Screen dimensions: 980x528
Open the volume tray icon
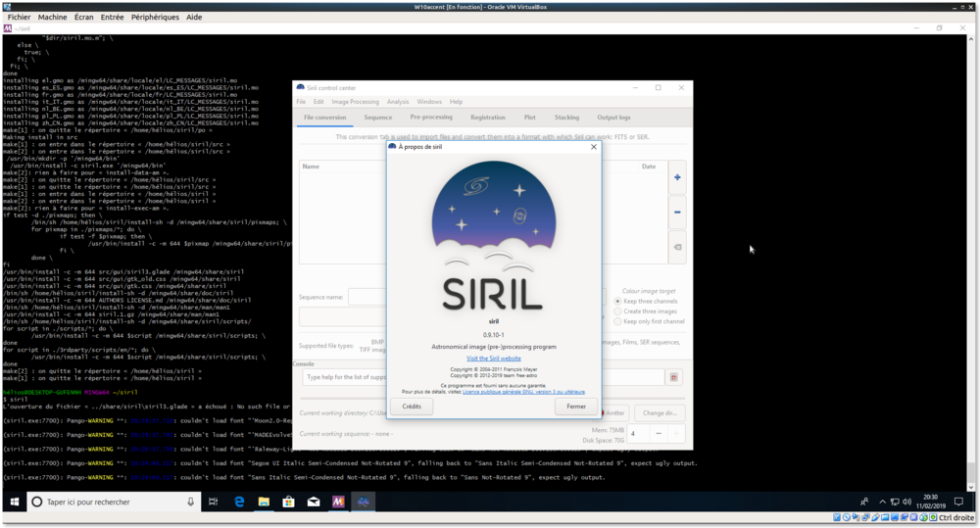(x=906, y=502)
